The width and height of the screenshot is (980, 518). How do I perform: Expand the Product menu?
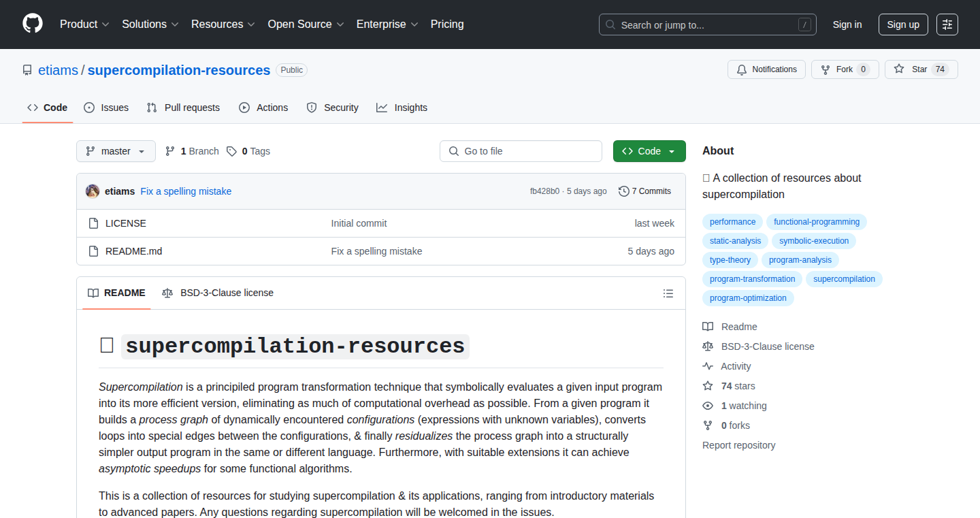[84, 25]
